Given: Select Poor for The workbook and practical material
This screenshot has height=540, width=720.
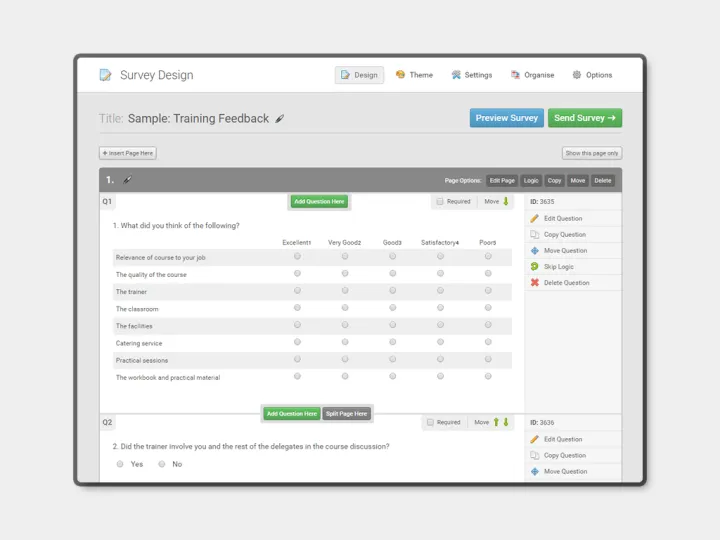Looking at the screenshot, I should tap(488, 376).
